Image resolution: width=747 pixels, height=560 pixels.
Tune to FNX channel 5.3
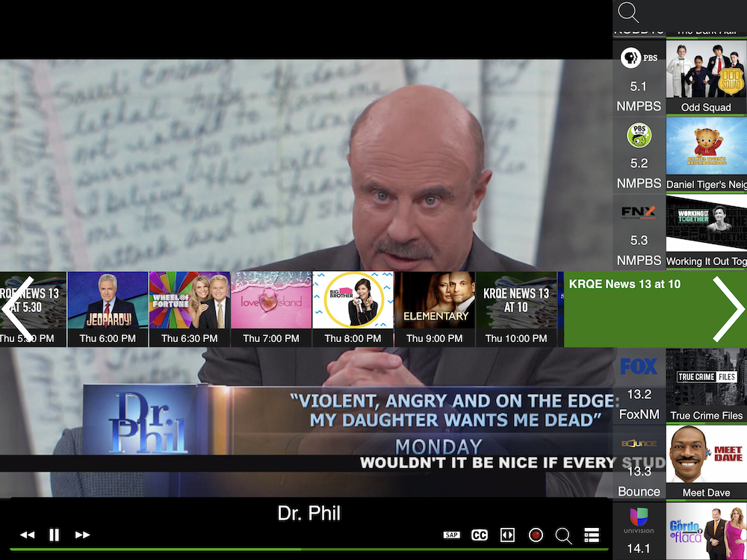tap(639, 232)
